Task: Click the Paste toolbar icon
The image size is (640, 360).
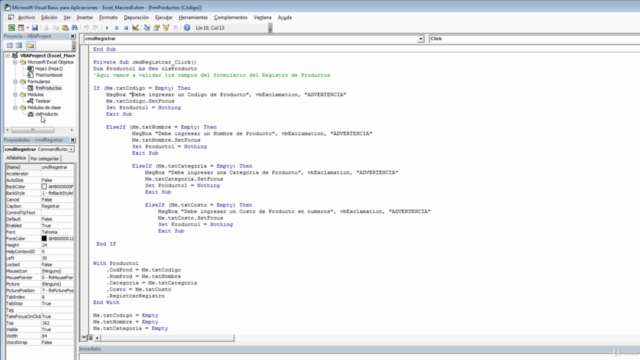Action: (65, 28)
